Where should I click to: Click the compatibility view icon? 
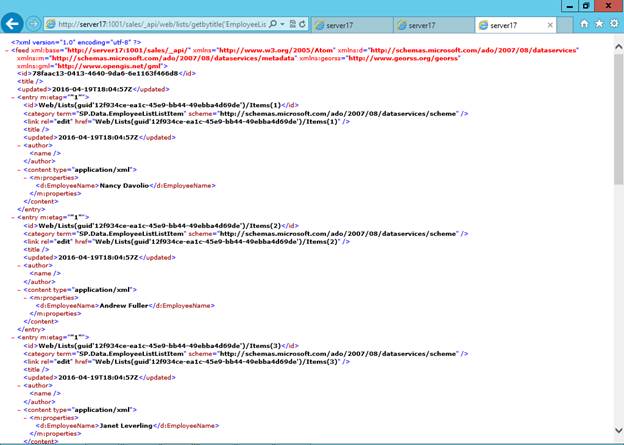point(292,24)
